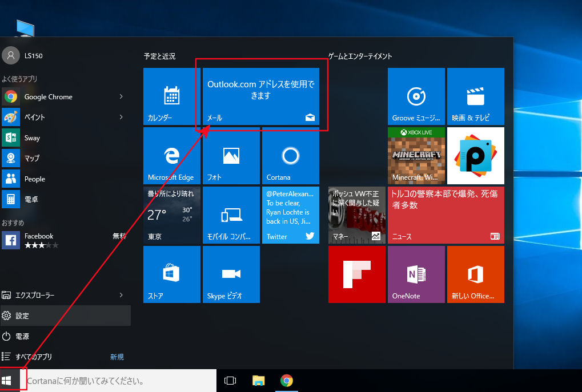582x392 pixels.
Task: Expand ペイント jump list arrow
Action: point(121,117)
